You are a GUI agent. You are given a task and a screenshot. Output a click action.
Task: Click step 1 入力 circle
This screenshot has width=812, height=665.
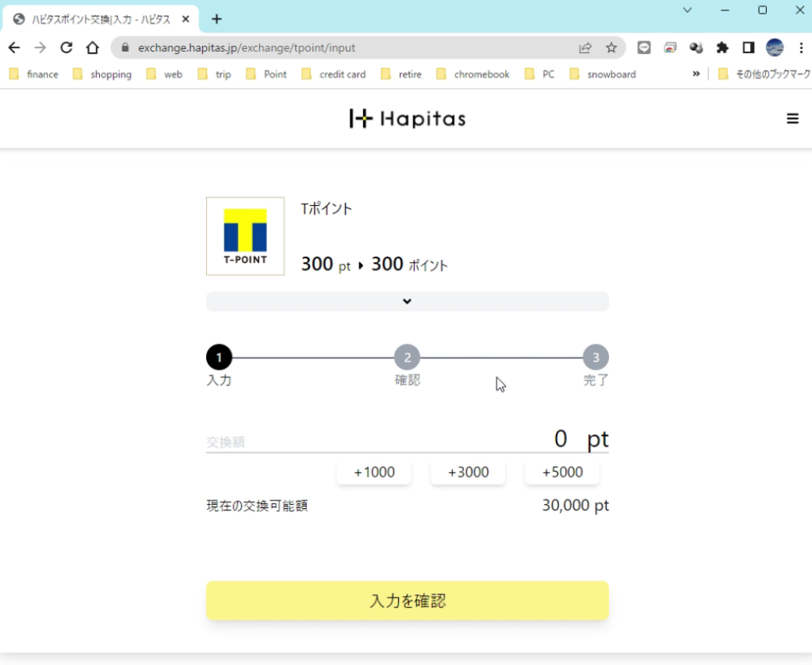(219, 357)
